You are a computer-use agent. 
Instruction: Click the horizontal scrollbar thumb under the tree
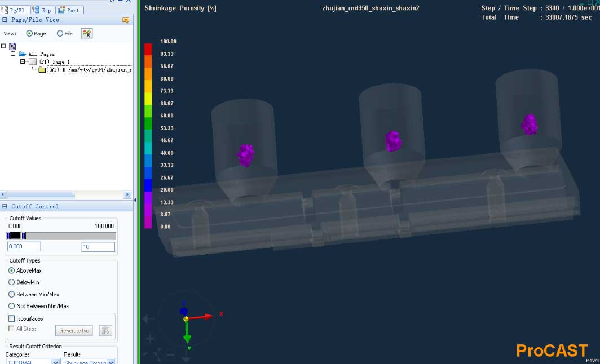(41, 195)
